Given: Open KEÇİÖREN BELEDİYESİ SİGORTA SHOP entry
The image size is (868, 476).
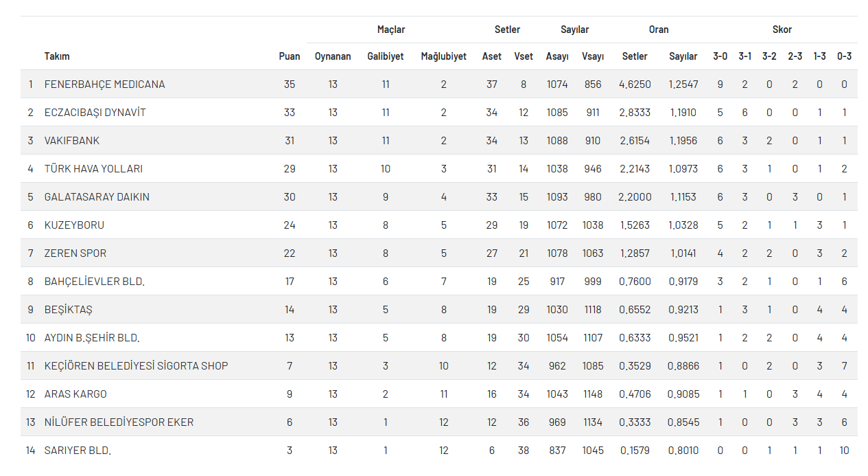Looking at the screenshot, I should (136, 366).
